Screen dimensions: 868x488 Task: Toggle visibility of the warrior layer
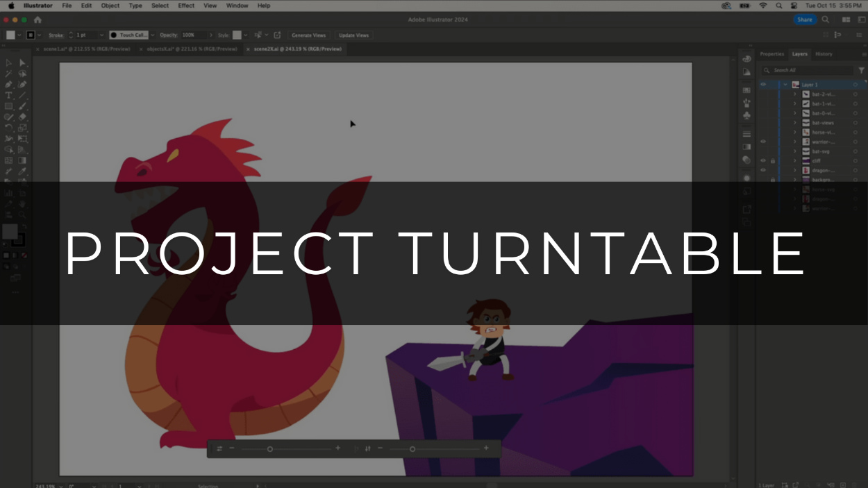point(763,142)
